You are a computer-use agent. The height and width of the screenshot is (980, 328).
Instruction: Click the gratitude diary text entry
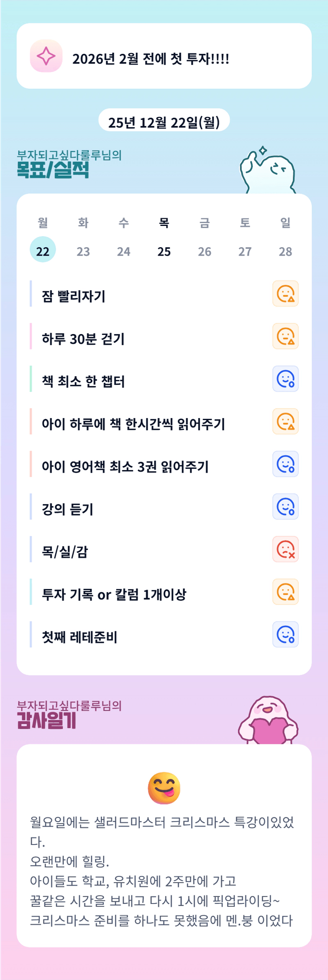162,871
